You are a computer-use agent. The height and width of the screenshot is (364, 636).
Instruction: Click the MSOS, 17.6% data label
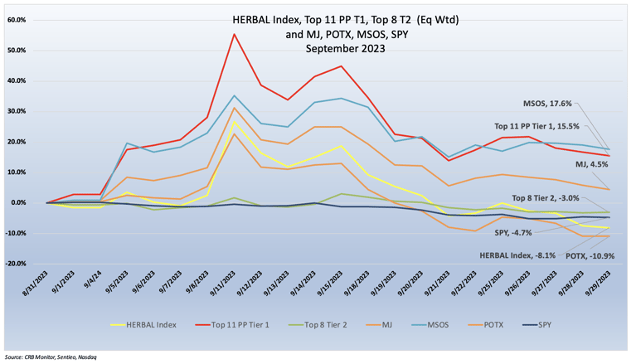(547, 104)
